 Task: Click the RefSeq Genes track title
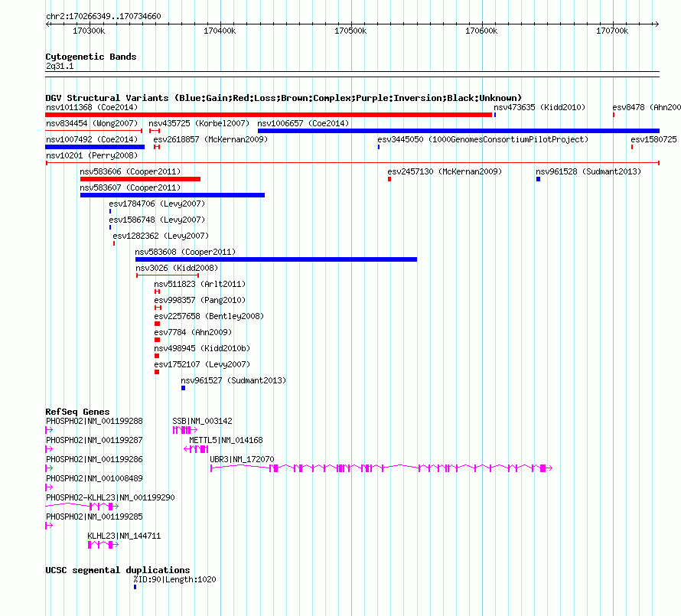[77, 412]
